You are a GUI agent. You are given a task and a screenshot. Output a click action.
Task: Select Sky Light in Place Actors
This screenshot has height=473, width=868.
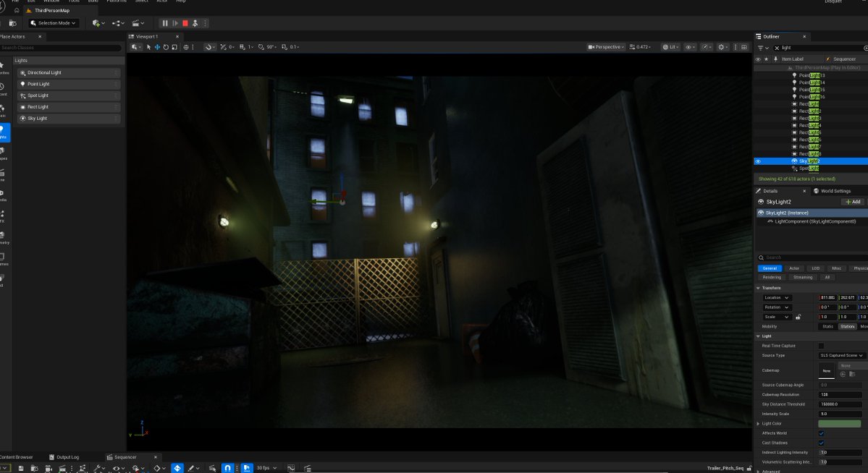point(69,119)
